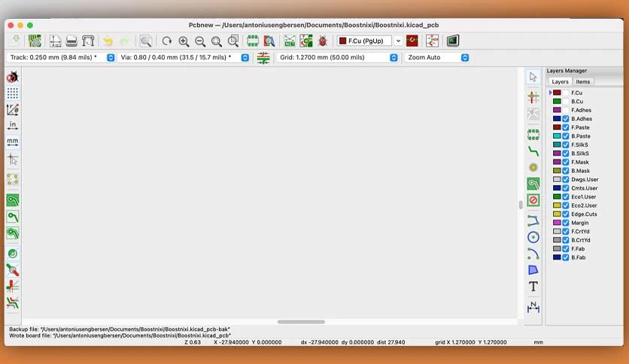This screenshot has height=364, width=629.
Task: Select the Add footprint tool
Action: coord(533,135)
